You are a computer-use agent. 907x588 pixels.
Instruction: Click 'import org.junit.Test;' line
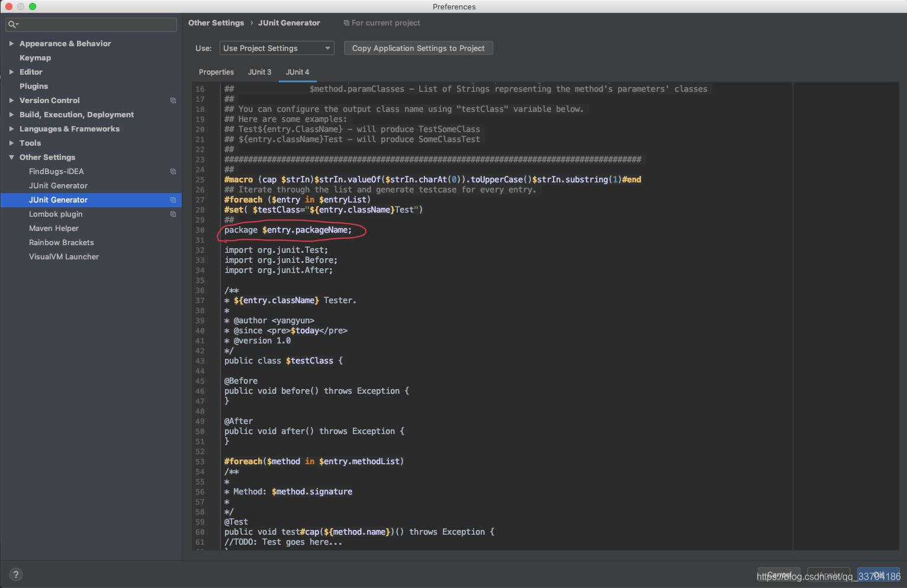(276, 250)
